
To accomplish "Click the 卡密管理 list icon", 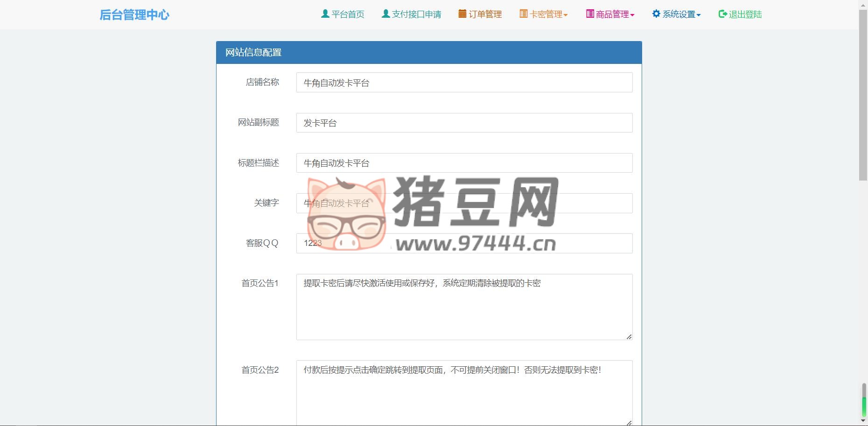I will tap(523, 14).
